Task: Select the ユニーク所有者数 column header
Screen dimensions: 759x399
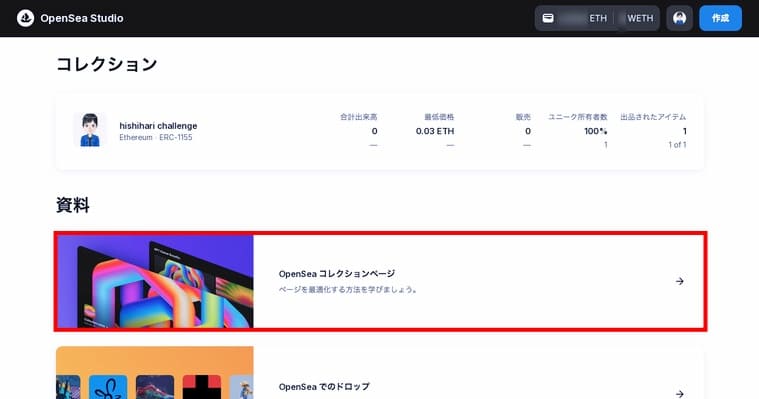Action: point(577,117)
